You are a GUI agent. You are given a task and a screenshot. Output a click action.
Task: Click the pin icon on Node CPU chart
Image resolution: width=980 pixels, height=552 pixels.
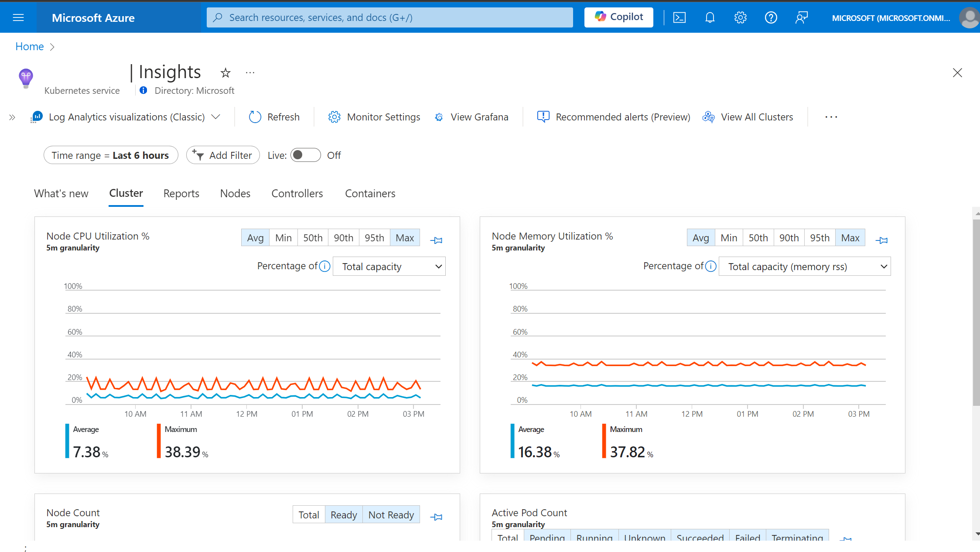click(435, 240)
